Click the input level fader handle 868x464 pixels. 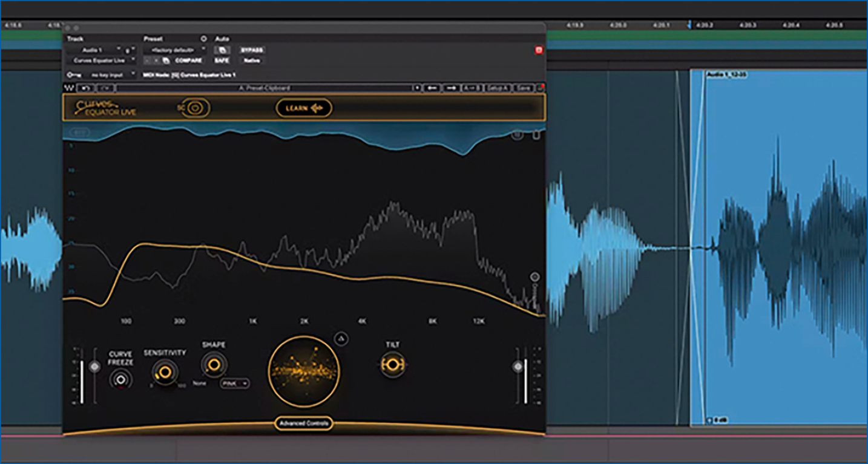[x=94, y=367]
